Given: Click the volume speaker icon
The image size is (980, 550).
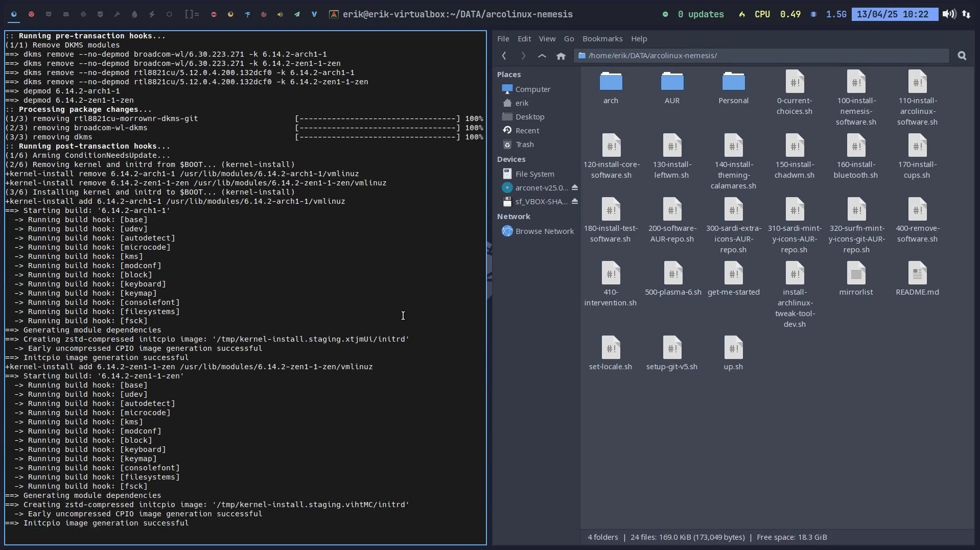Looking at the screenshot, I should coord(948,14).
